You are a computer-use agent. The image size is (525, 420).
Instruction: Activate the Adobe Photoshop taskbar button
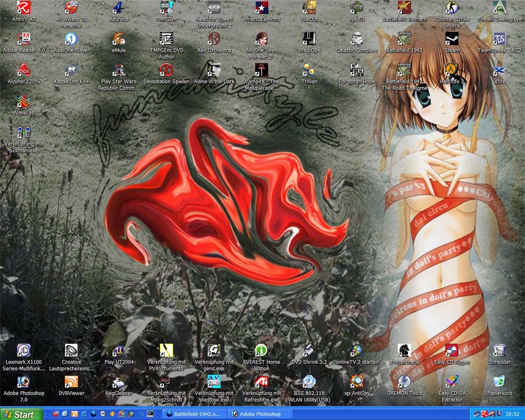click(261, 414)
